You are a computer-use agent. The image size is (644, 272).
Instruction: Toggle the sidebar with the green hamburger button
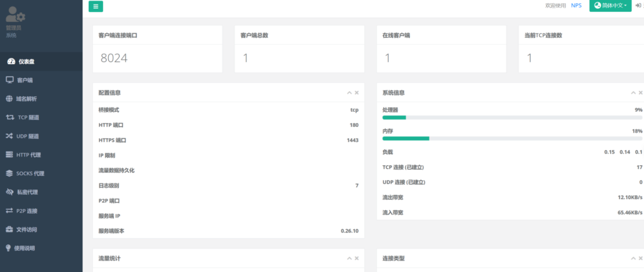point(96,6)
